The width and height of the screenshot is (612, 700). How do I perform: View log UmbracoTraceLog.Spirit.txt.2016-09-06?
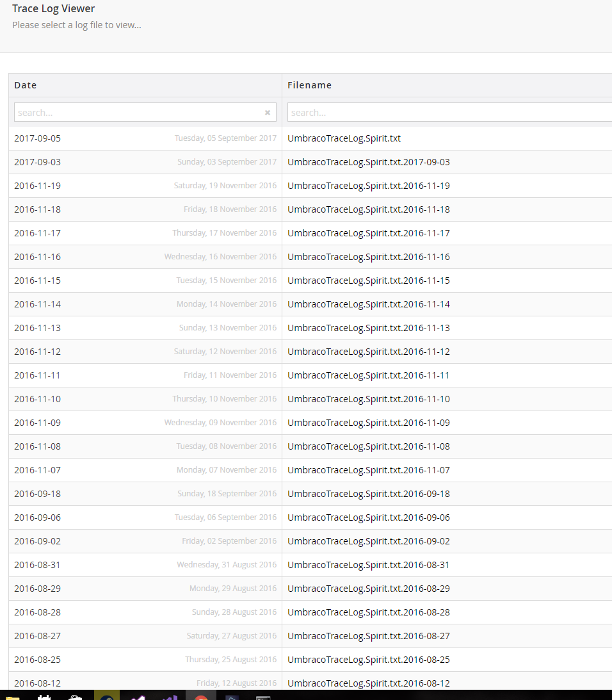coord(369,517)
